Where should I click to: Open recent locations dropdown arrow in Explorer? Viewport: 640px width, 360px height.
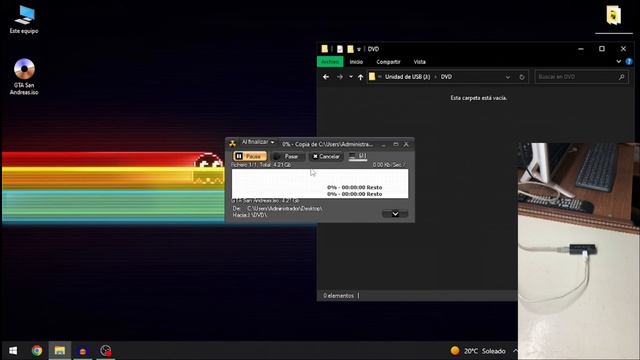click(x=351, y=77)
